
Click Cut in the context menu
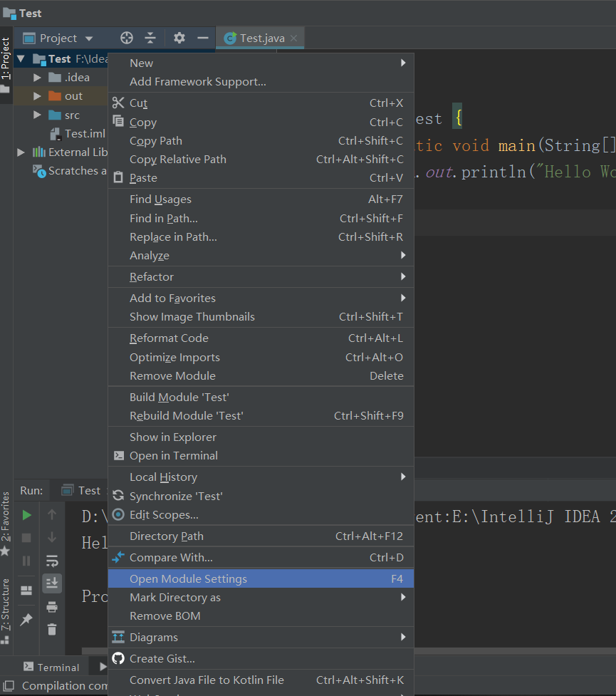pos(261,103)
